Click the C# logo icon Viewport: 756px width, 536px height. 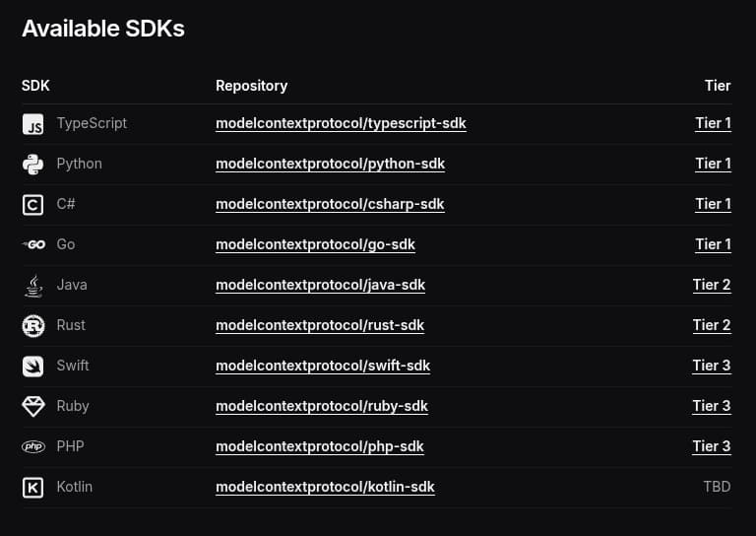tap(32, 205)
